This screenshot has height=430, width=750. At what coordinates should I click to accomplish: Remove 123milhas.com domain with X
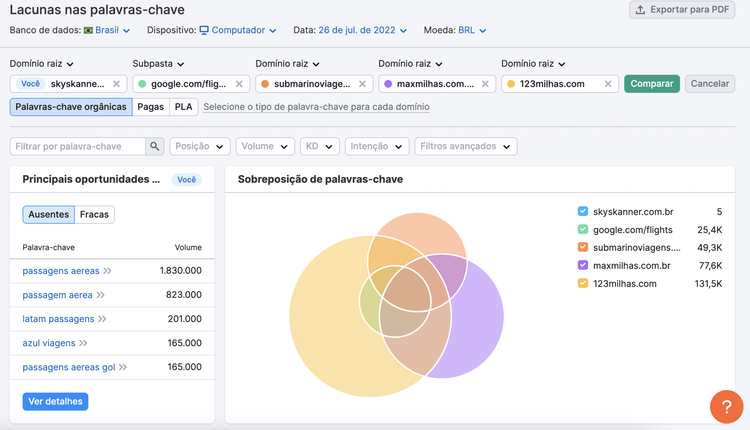click(608, 84)
